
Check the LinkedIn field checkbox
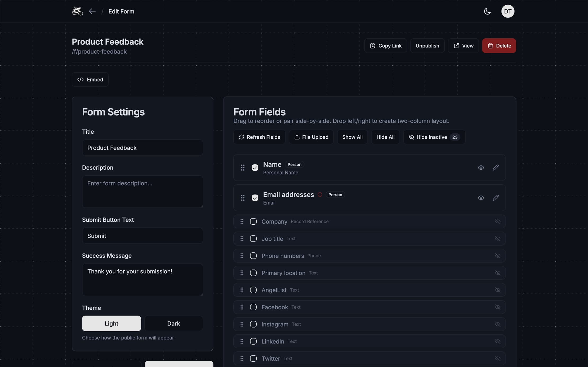point(253,341)
